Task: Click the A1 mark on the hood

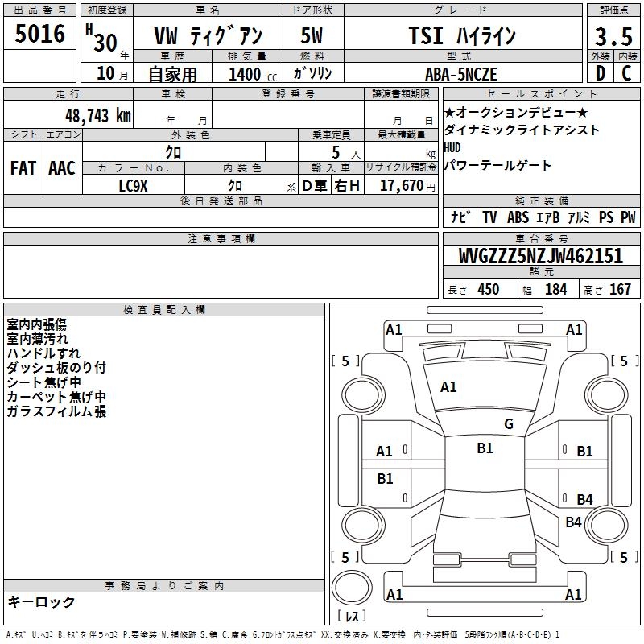Action: (x=448, y=387)
